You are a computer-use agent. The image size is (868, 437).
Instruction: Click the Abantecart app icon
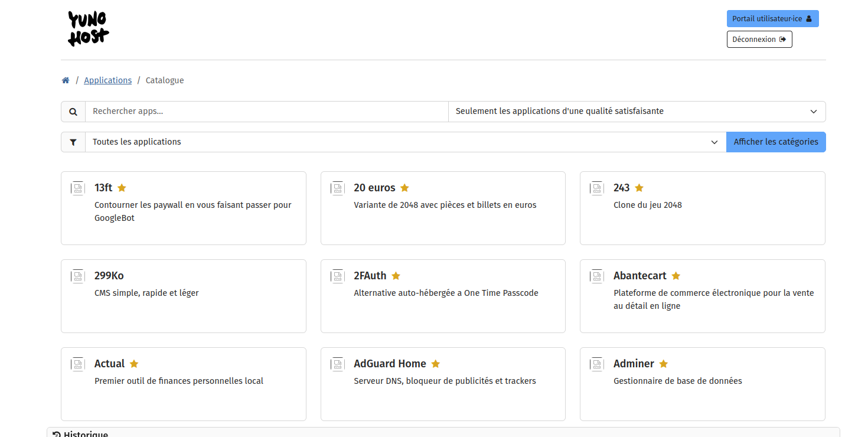(x=597, y=276)
